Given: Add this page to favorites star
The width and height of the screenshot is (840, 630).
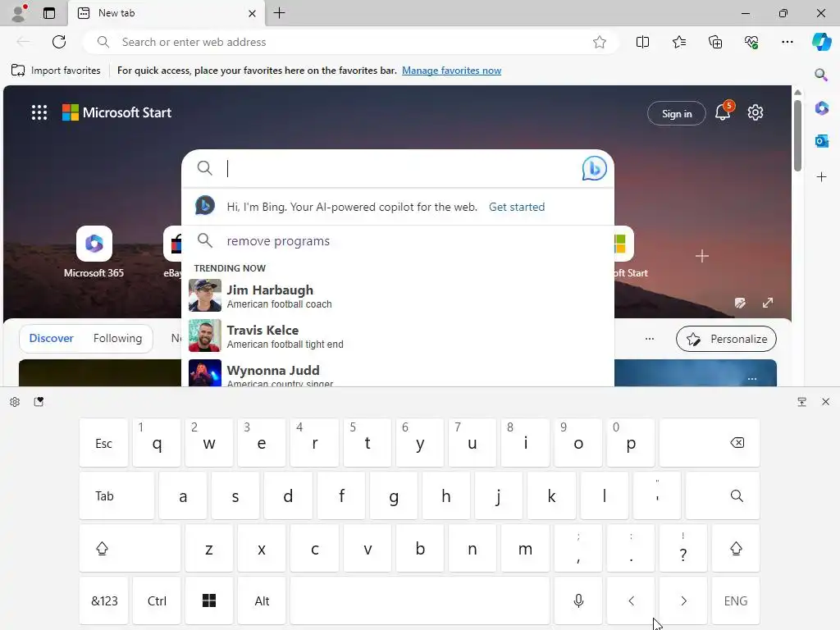Looking at the screenshot, I should click(x=600, y=42).
